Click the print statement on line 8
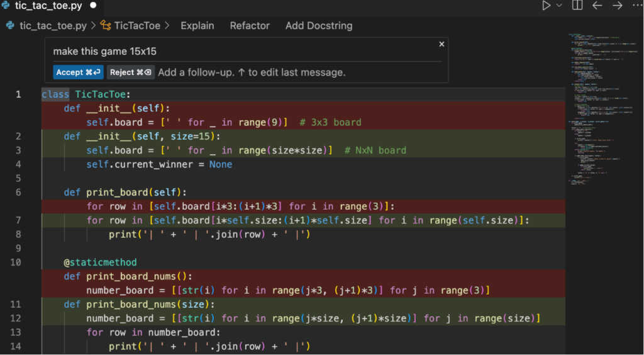Image resolution: width=644 pixels, height=355 pixels. point(209,234)
